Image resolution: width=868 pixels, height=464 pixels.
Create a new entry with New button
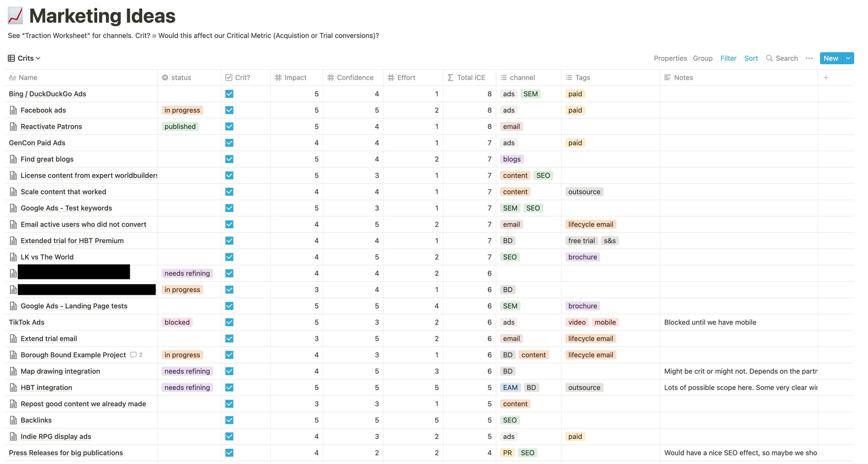tap(831, 58)
